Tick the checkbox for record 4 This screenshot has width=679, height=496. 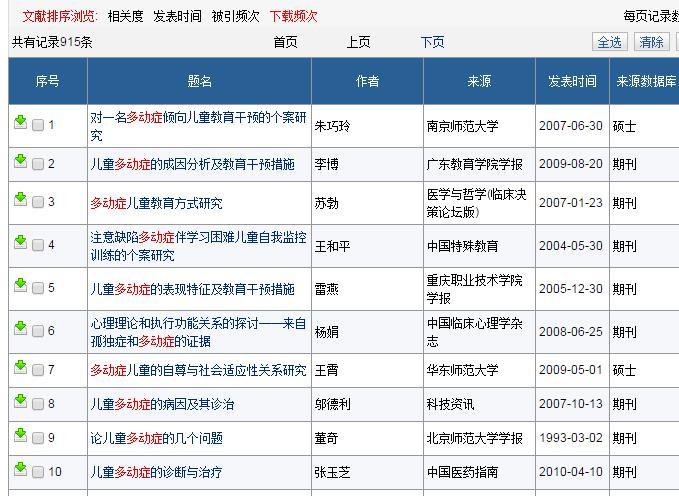(x=38, y=245)
